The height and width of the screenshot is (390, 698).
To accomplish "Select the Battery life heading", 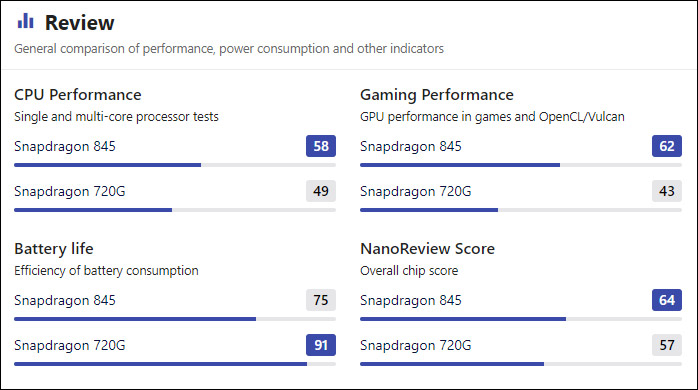I will [x=54, y=248].
